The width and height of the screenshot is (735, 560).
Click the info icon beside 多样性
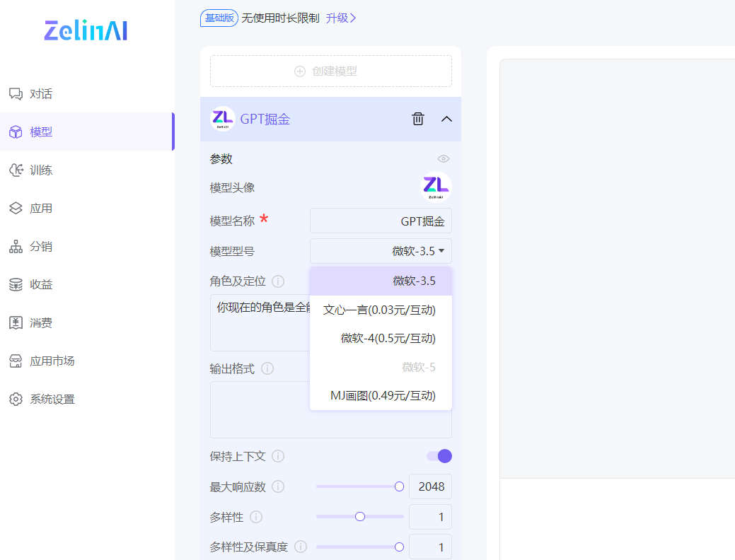coord(256,517)
